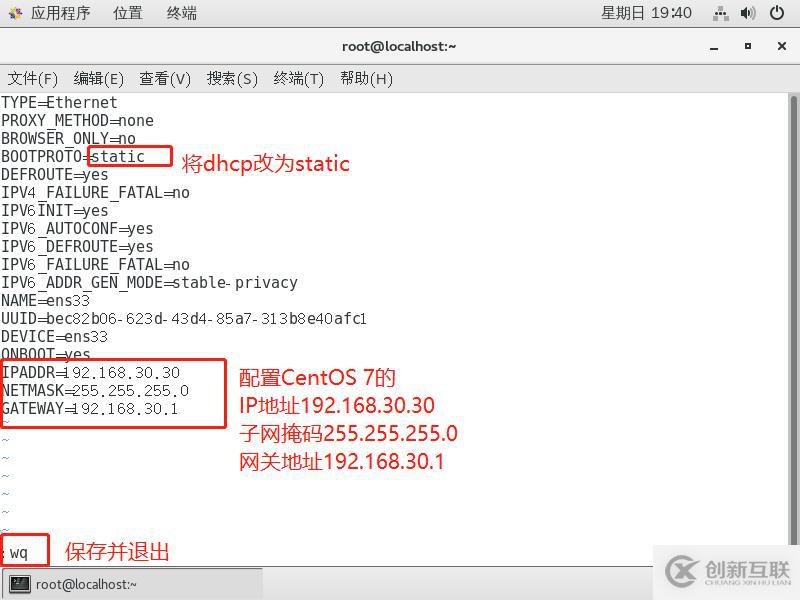Click the power icon in top bar
This screenshot has width=800, height=600.
pyautogui.click(x=777, y=13)
